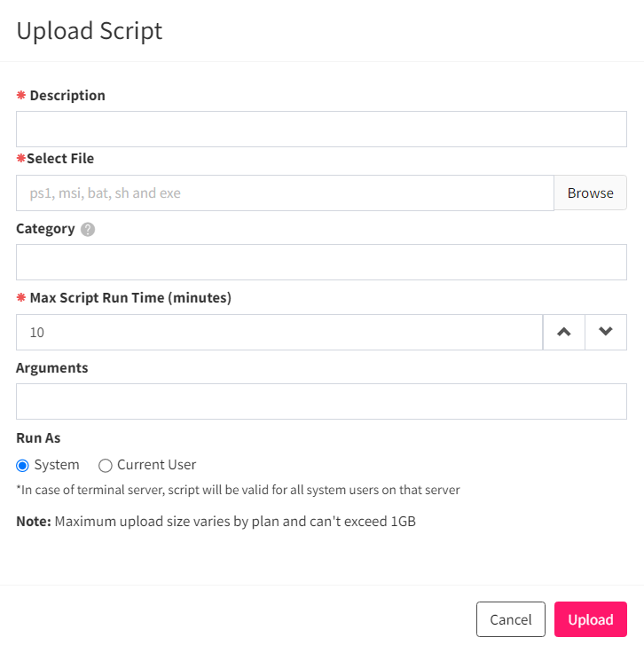Click the Browse button to pick a file
Image resolution: width=644 pixels, height=653 pixels.
[590, 193]
